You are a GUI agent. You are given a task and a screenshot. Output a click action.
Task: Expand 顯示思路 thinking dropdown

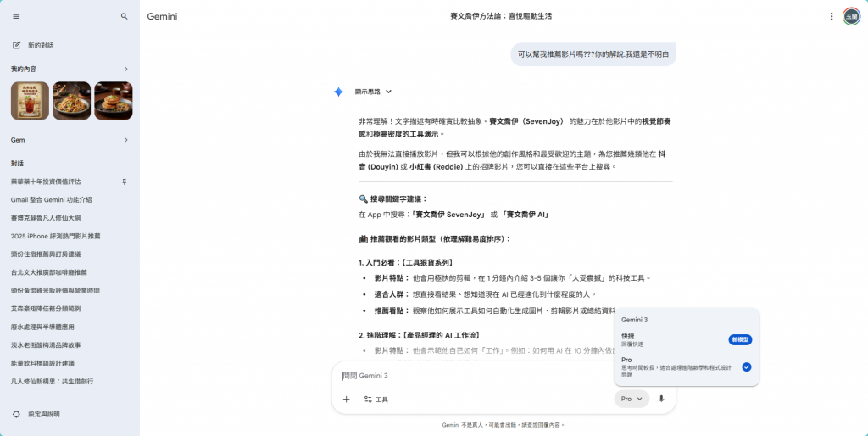[373, 92]
